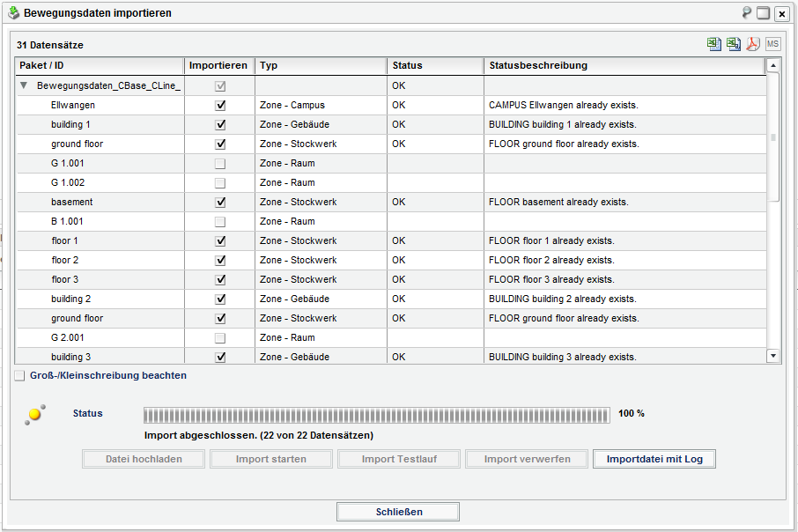Export the data as PDF
The height and width of the screenshot is (532, 798).
[x=752, y=43]
